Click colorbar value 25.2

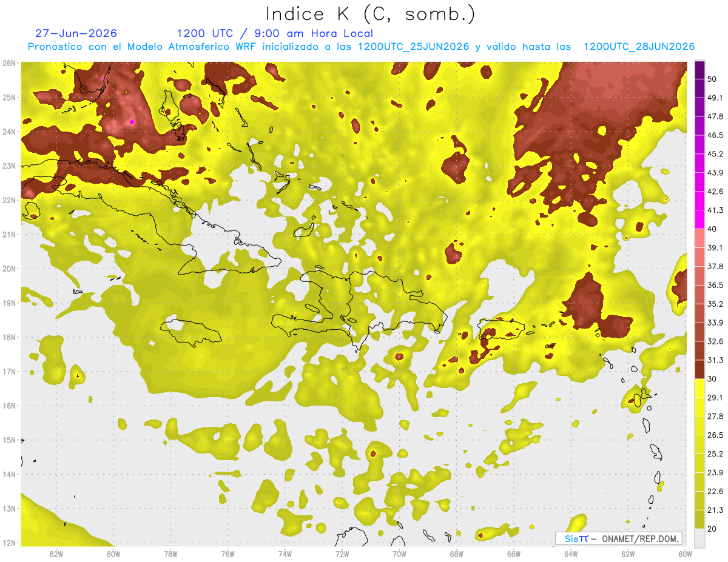(x=715, y=454)
